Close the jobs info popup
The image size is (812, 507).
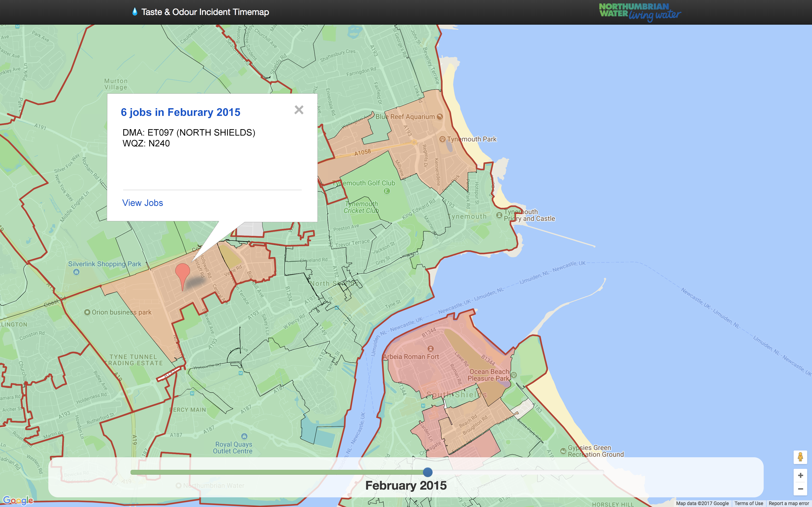click(299, 110)
